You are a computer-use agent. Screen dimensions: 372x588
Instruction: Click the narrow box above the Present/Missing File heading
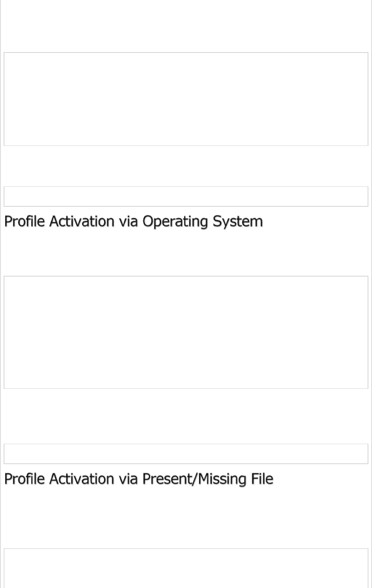186,454
